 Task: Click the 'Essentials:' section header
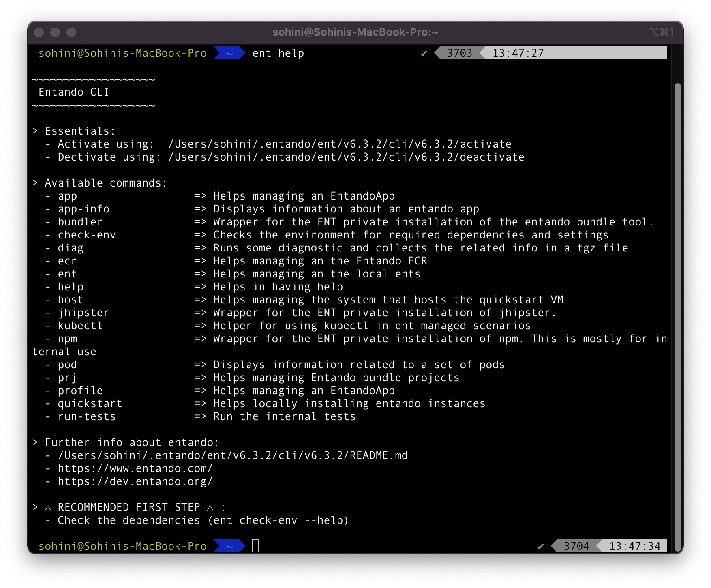click(x=80, y=131)
